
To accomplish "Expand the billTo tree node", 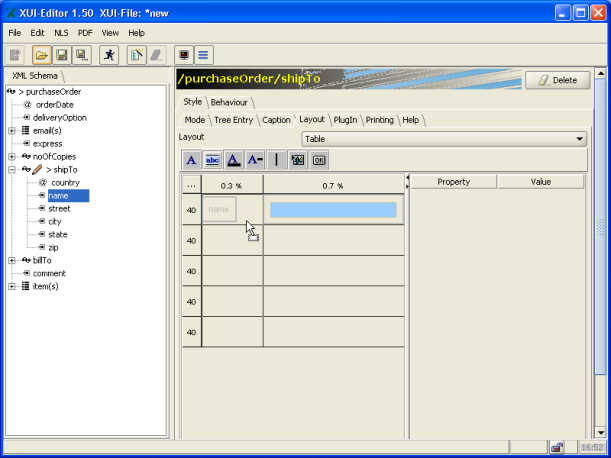I will pos(12,260).
